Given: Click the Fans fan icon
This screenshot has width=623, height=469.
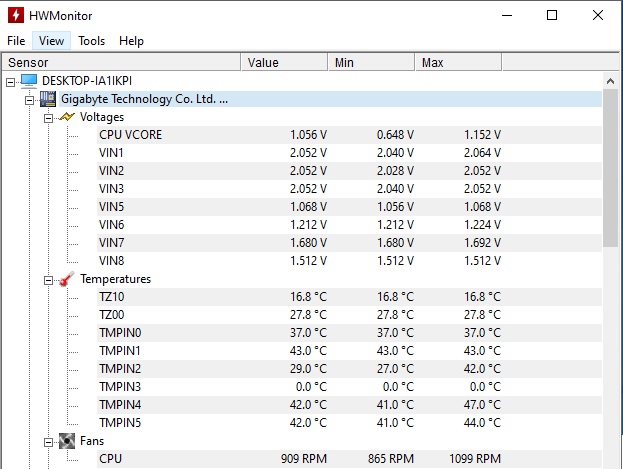Looking at the screenshot, I should pos(67,441).
